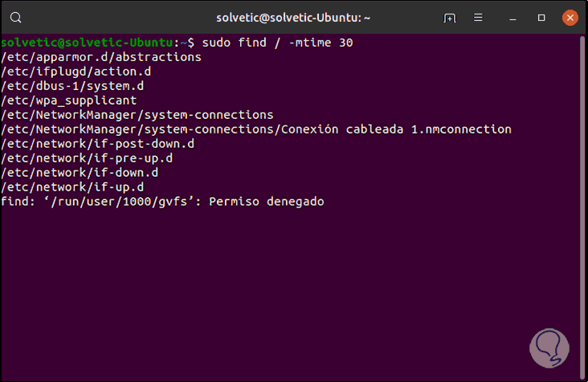The width and height of the screenshot is (588, 382).
Task: Select the /etc/network/if-up.d line
Action: tap(72, 187)
